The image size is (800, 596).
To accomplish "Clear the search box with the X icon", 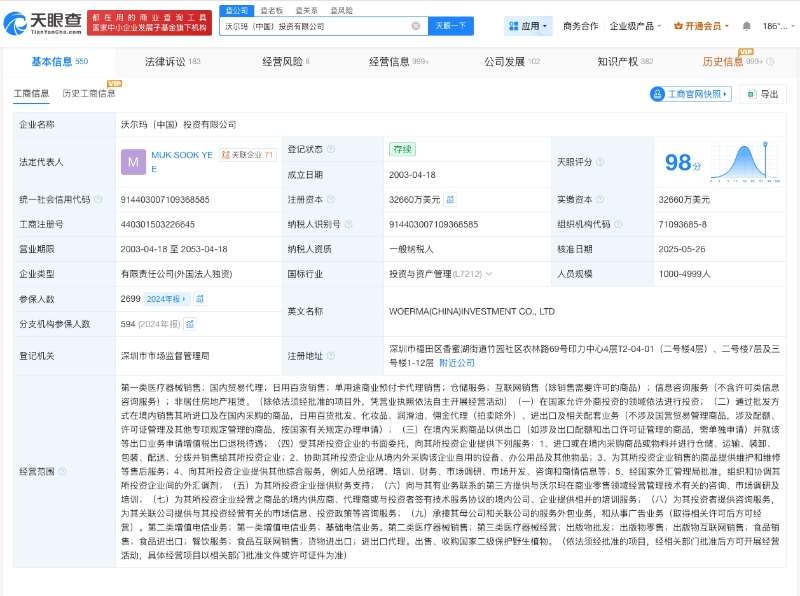I will coord(416,26).
